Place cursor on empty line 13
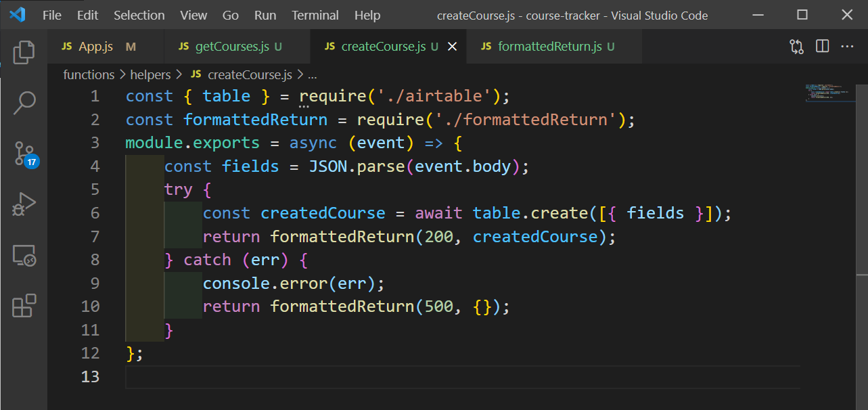 (463, 376)
